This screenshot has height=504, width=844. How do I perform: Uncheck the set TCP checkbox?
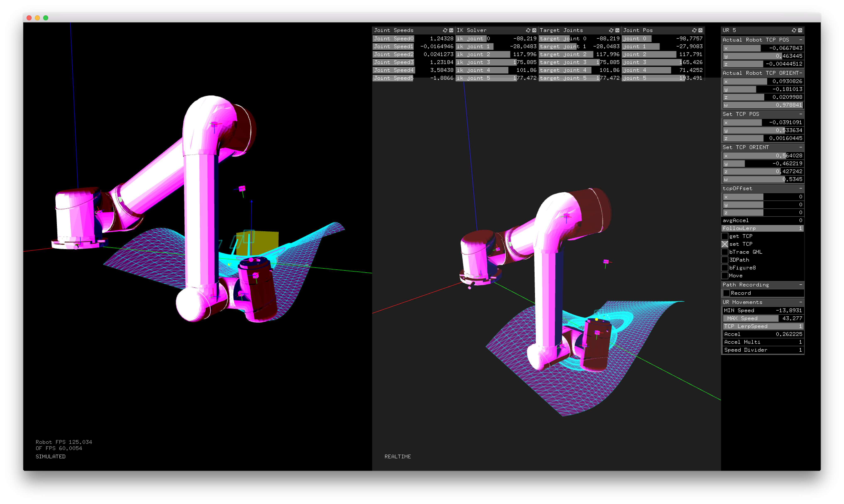click(725, 244)
